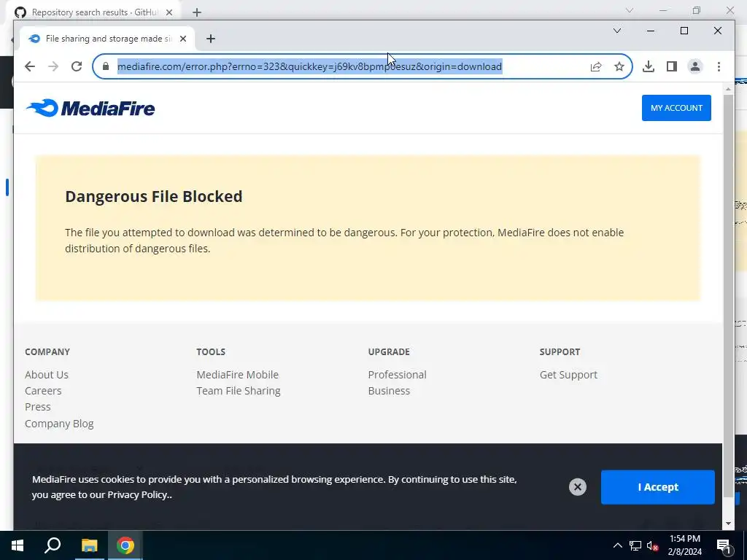Screen dimensions: 747x560
Task: Open the network status tray icon
Action: (x=635, y=545)
